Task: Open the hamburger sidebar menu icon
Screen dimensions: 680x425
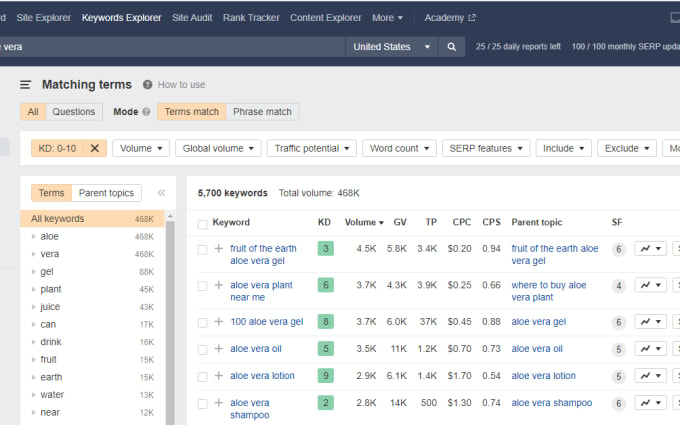Action: coord(25,85)
